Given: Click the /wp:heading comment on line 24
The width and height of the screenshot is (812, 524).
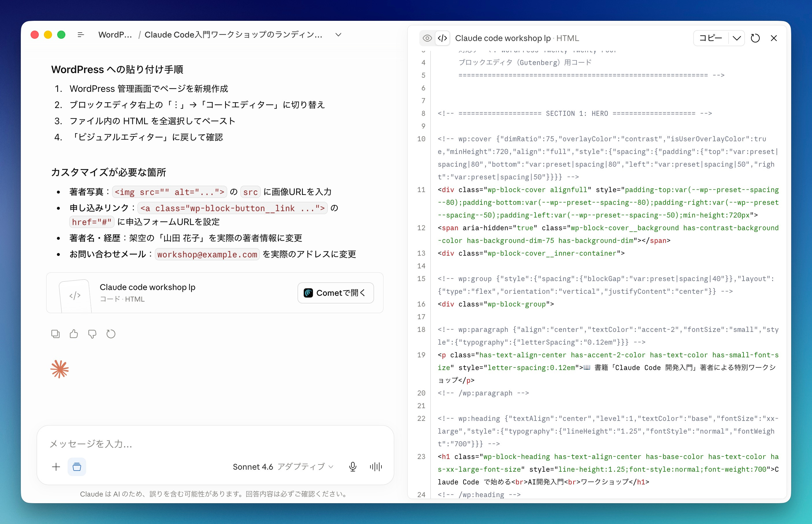Looking at the screenshot, I should click(479, 495).
